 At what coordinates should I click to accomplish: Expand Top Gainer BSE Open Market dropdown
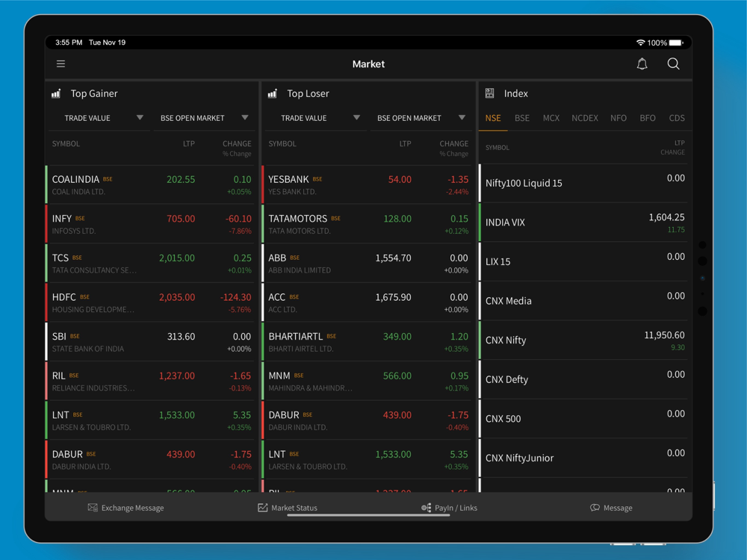click(204, 118)
